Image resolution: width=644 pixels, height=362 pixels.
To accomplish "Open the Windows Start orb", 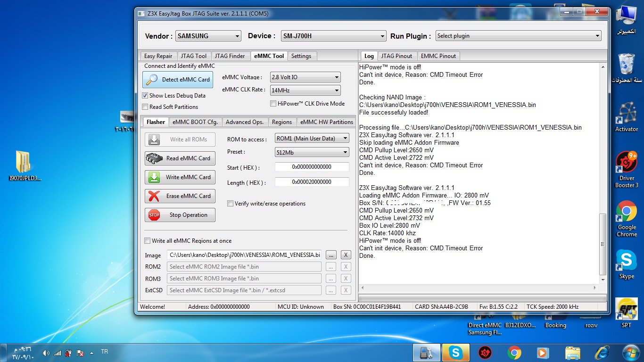I will pyautogui.click(x=630, y=352).
